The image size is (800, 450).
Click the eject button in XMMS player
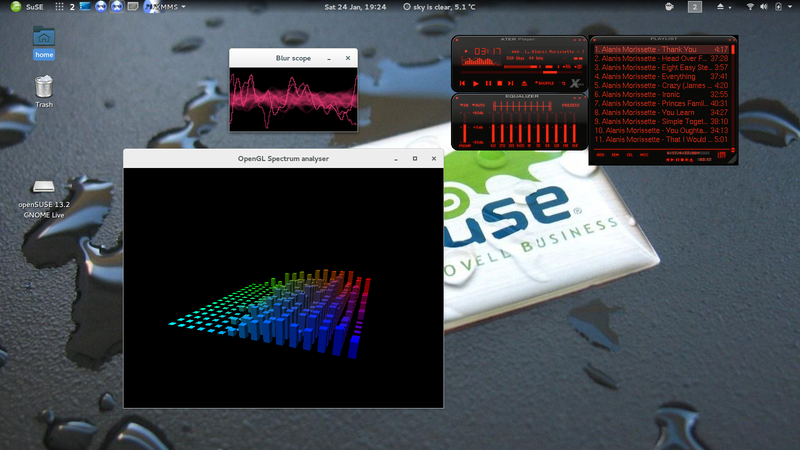(524, 83)
